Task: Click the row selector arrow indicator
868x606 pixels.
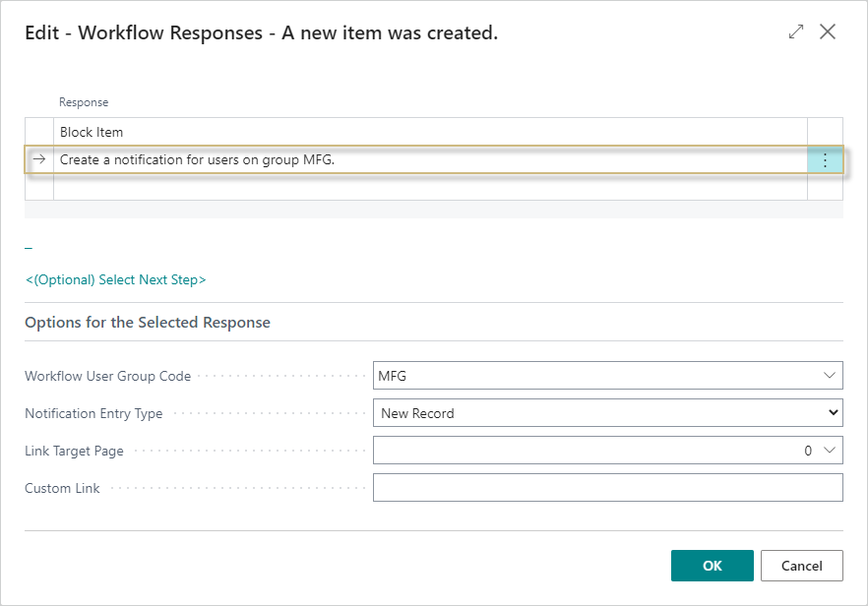Action: tap(37, 159)
